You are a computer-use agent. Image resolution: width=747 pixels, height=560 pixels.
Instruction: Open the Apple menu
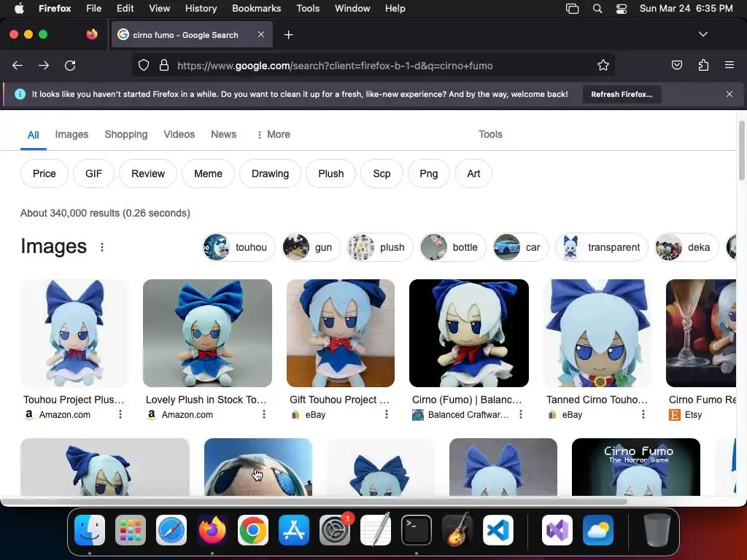click(19, 9)
